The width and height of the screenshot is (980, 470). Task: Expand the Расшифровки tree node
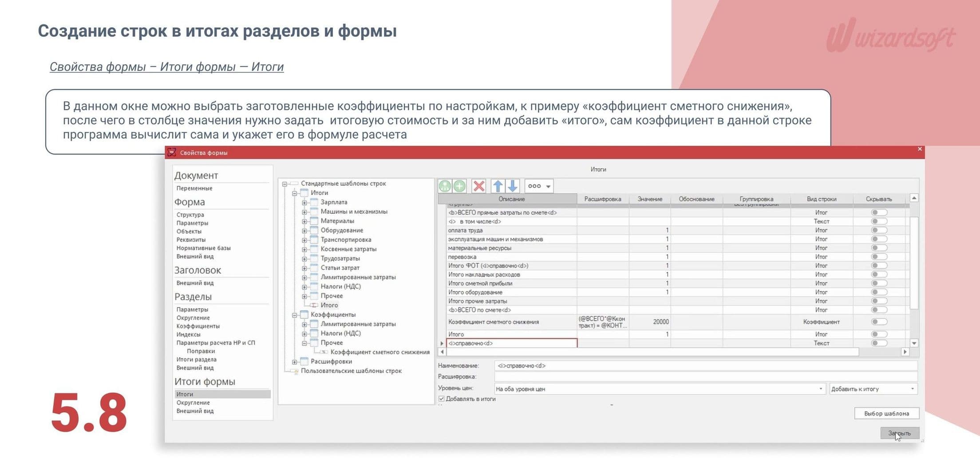point(294,362)
